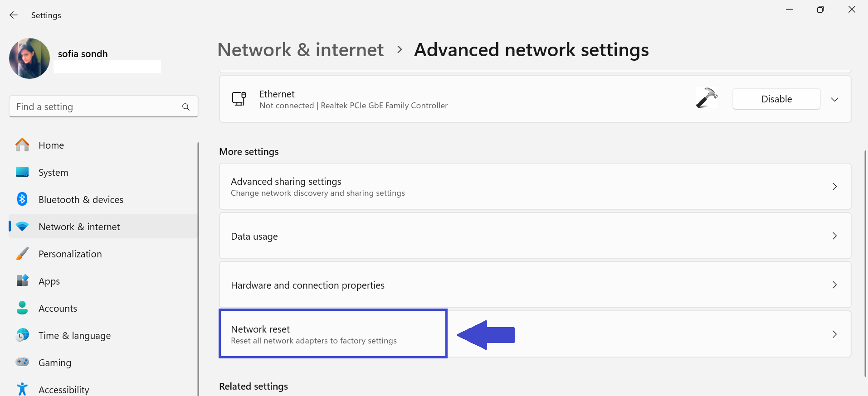868x396 pixels.
Task: Select System in the sidebar
Action: pyautogui.click(x=53, y=173)
